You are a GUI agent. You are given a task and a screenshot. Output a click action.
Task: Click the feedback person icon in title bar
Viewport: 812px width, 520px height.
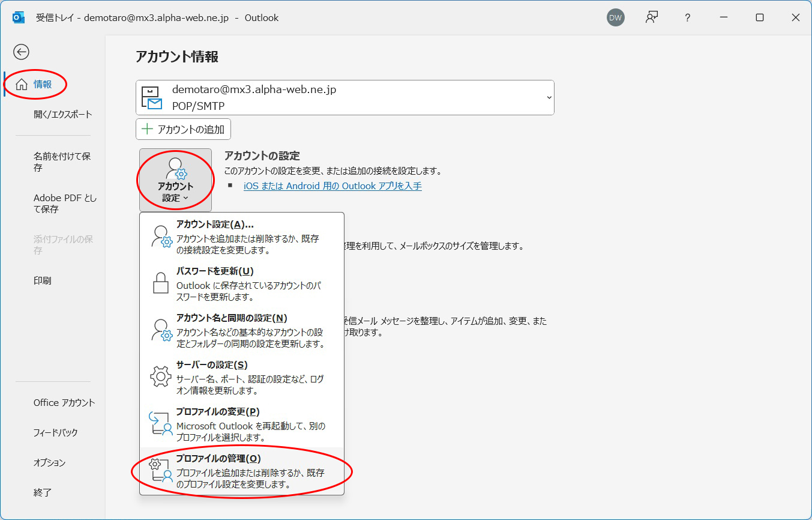pyautogui.click(x=651, y=17)
